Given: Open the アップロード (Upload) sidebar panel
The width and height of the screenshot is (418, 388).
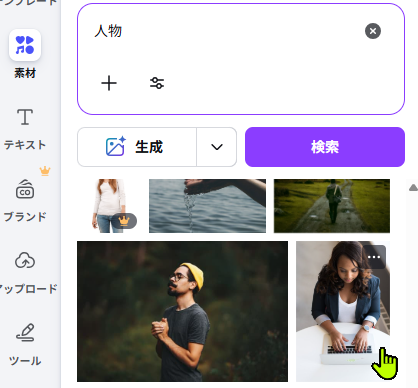Looking at the screenshot, I should pos(25,272).
